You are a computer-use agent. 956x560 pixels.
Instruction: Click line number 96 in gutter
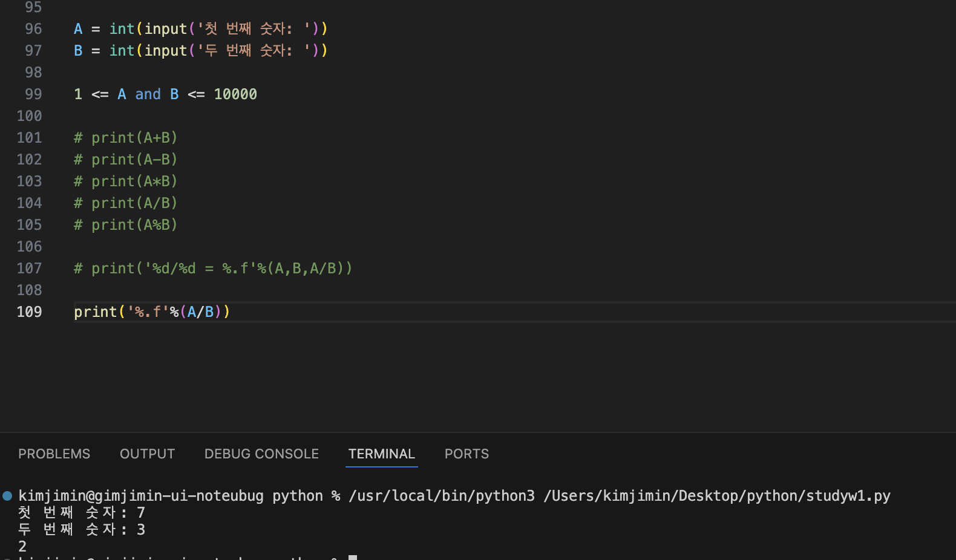33,28
